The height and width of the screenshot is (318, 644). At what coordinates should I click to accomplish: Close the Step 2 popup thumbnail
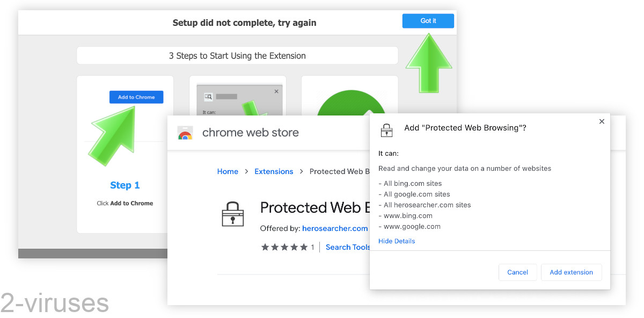[x=276, y=91]
